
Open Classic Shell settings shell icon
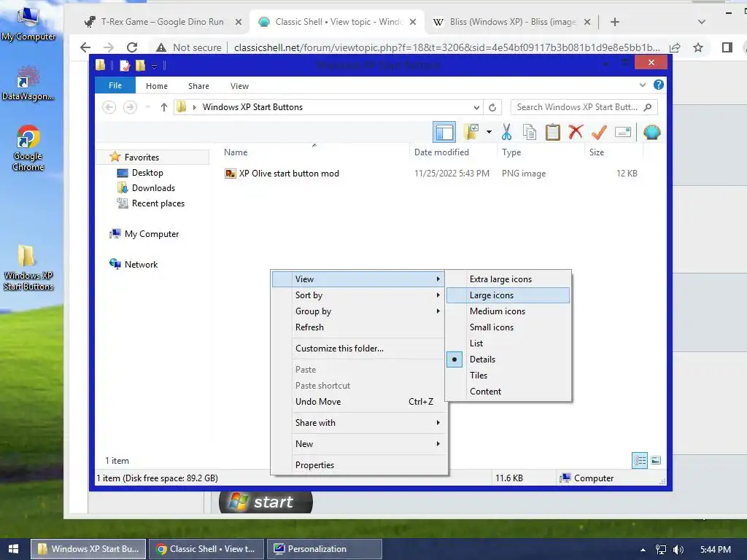tap(651, 132)
